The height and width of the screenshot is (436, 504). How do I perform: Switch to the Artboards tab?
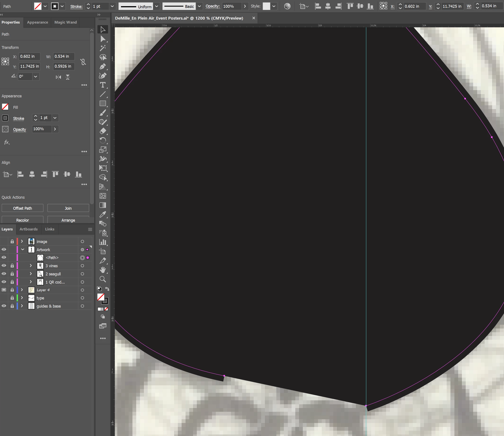pos(28,229)
